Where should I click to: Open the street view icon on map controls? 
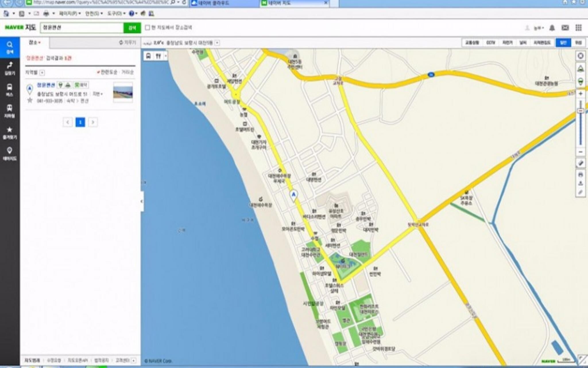point(581,68)
